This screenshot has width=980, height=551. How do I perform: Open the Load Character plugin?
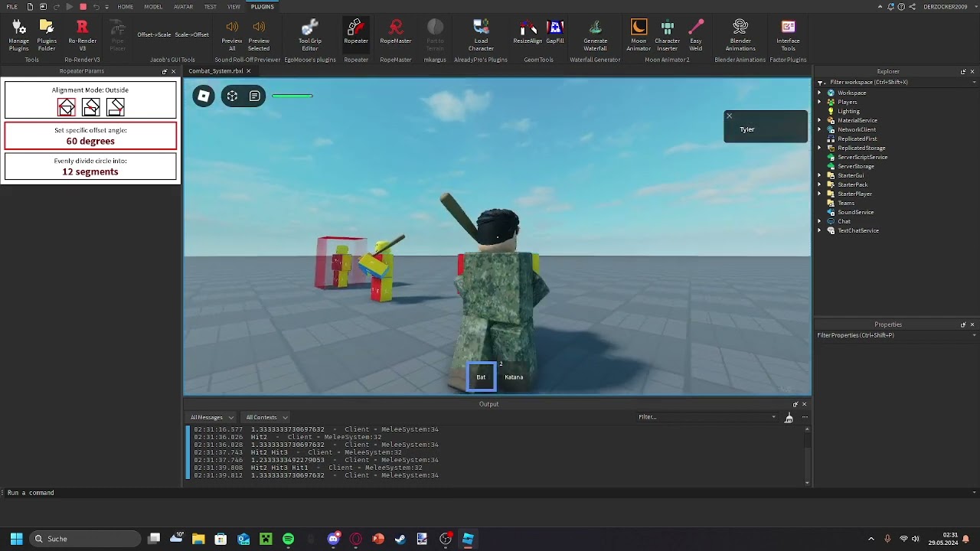tap(481, 35)
